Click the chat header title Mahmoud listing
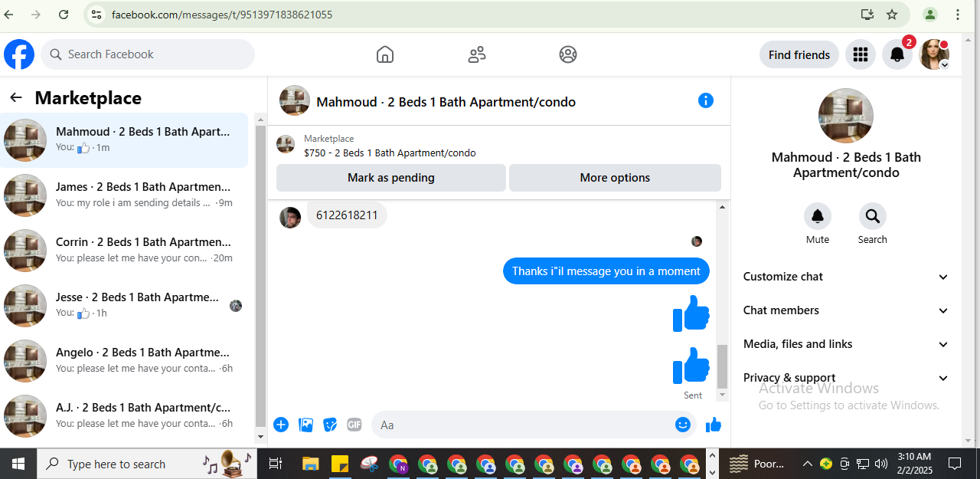The image size is (980, 479). [446, 102]
